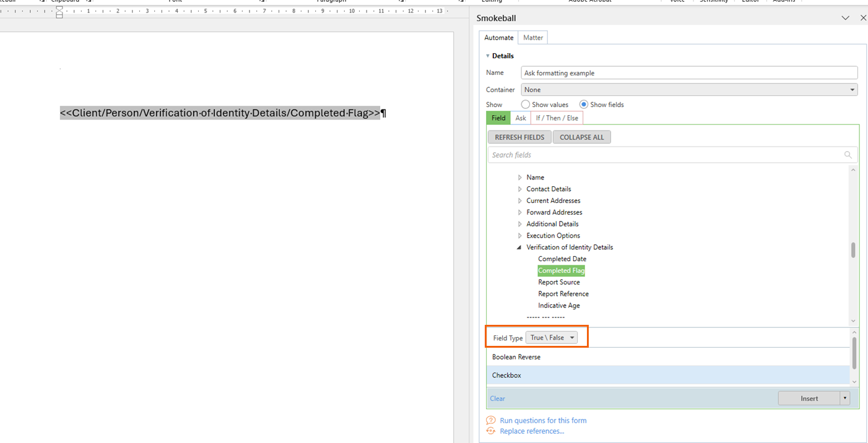Open Run questions for this form

coord(543,420)
